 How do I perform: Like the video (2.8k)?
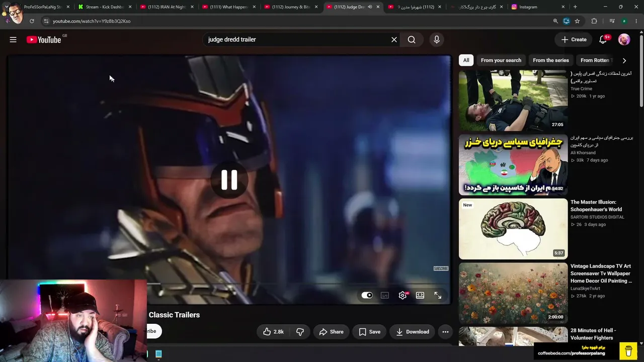tap(273, 332)
